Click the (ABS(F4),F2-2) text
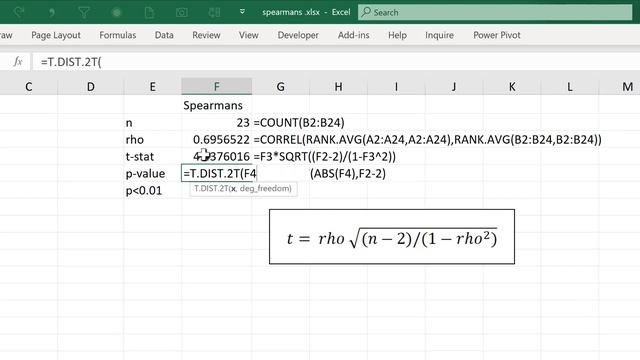Image resolution: width=640 pixels, height=360 pixels. click(348, 173)
